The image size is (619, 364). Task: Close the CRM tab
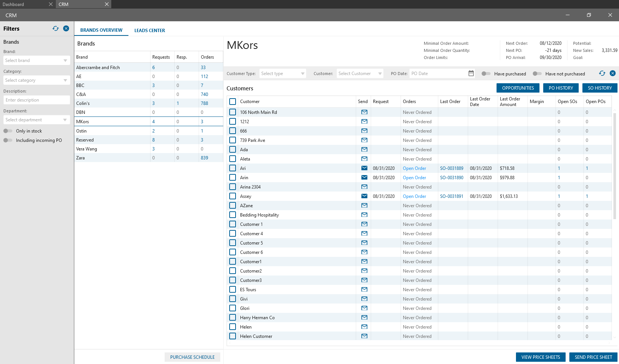pyautogui.click(x=107, y=4)
